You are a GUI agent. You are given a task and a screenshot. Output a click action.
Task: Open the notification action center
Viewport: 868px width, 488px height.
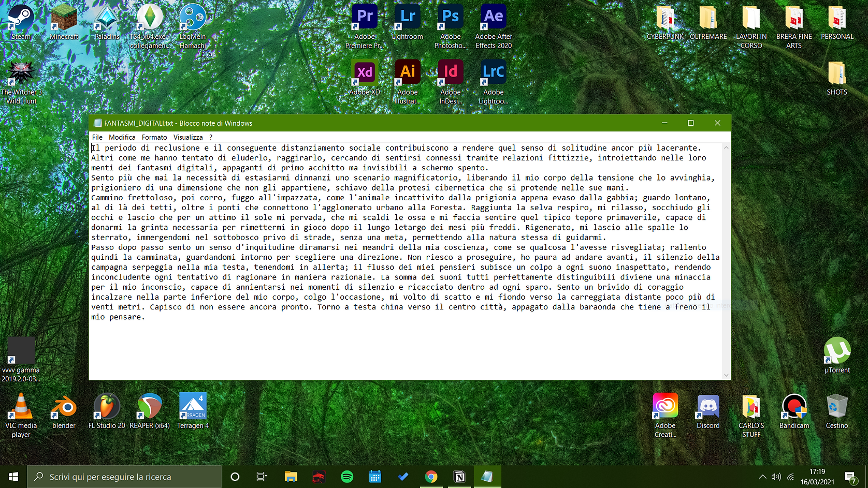850,477
